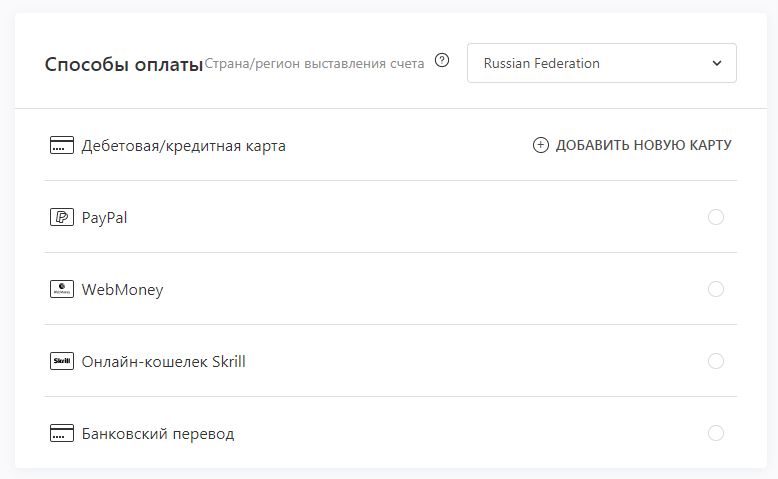Click the Дебетовая/кредитная карта label

[x=184, y=146]
